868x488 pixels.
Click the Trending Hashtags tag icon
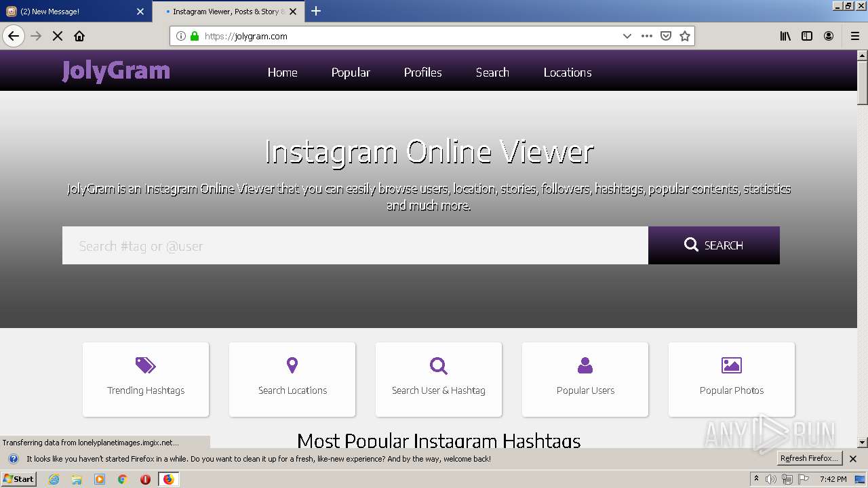pos(145,366)
